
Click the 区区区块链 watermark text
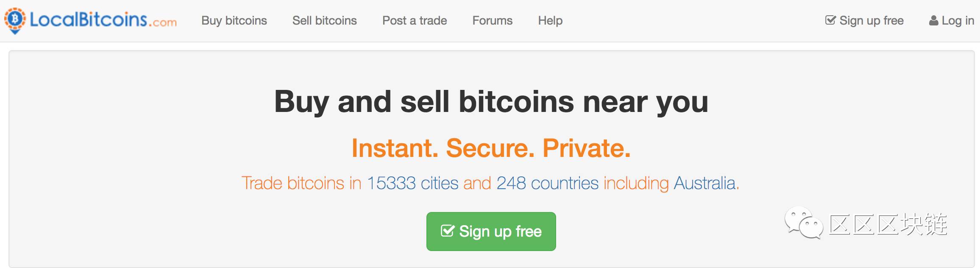(x=888, y=224)
